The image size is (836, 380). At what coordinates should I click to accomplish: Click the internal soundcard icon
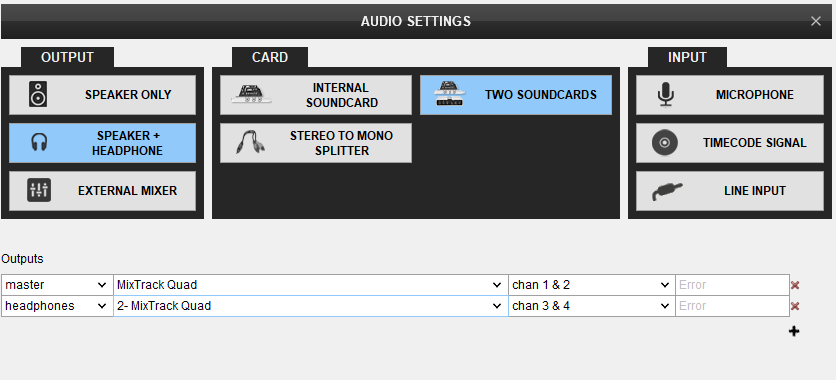[x=251, y=95]
